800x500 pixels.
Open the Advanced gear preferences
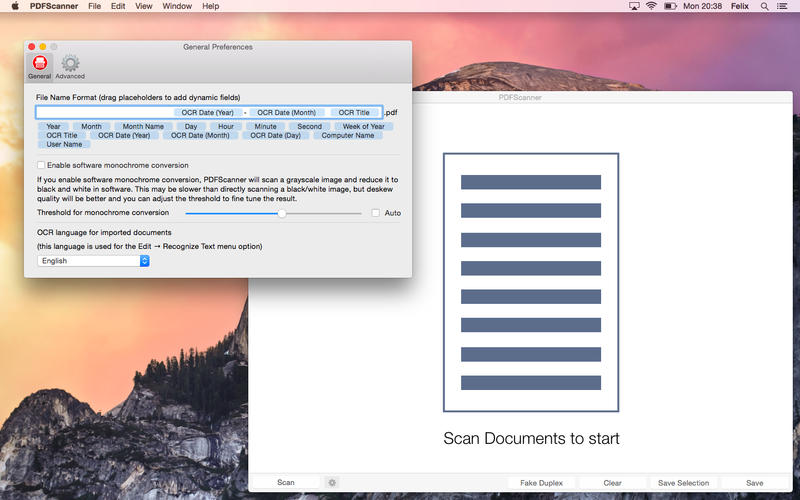[x=70, y=65]
